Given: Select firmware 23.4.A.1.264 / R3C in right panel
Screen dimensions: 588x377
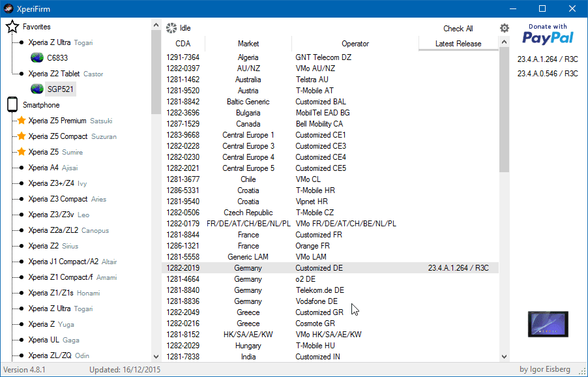Looking at the screenshot, I should click(548, 59).
